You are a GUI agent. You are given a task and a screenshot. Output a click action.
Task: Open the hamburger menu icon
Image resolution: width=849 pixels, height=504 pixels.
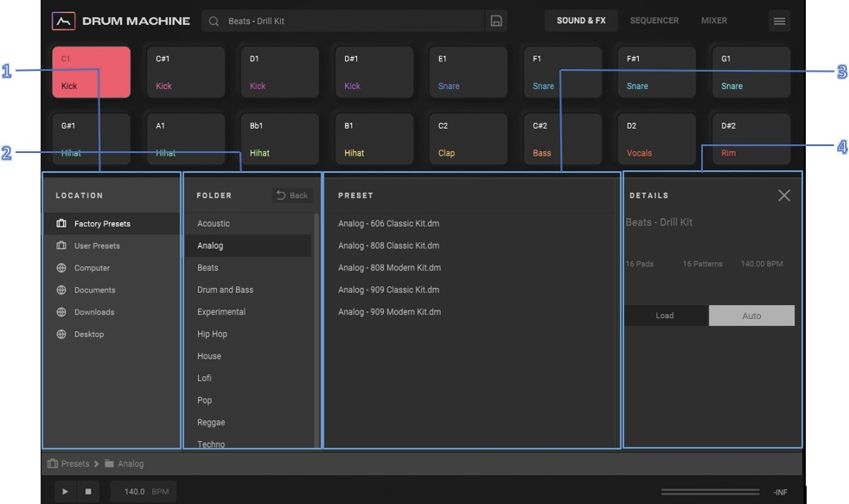tap(779, 21)
